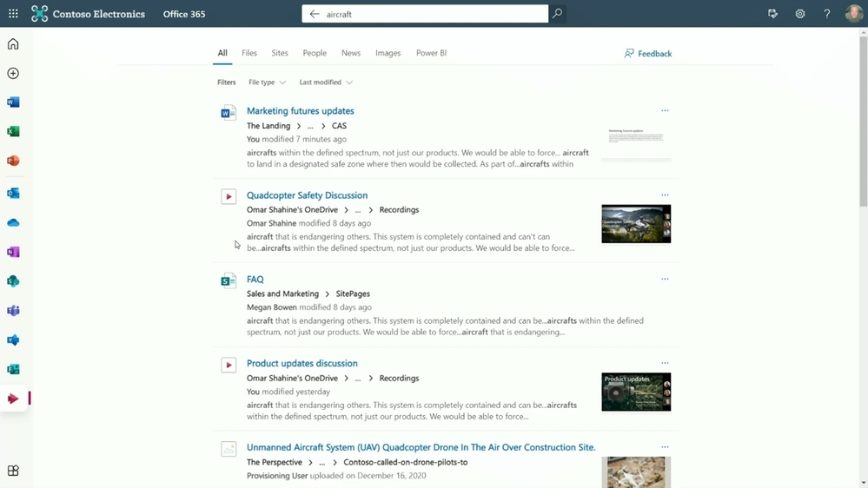Open more options for Product updates discussion
The image size is (868, 488).
point(665,363)
